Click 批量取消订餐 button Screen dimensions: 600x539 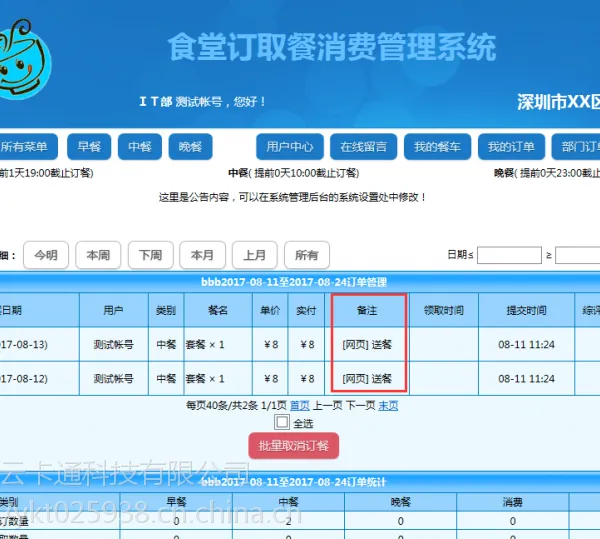click(x=293, y=446)
